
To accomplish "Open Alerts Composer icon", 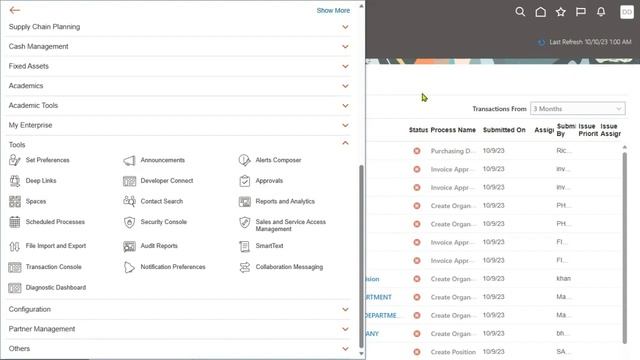I will tap(244, 160).
